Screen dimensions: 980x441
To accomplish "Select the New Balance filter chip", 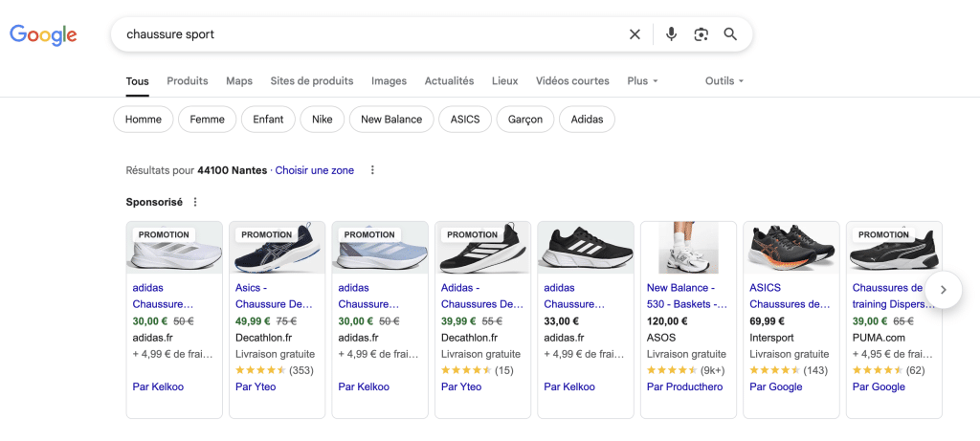I will point(391,120).
